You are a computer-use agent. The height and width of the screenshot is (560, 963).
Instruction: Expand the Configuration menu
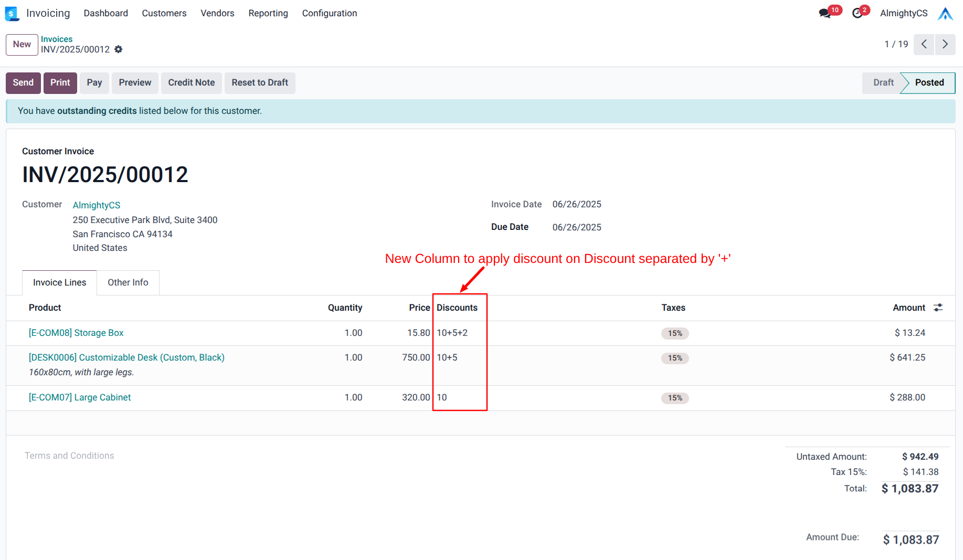tap(329, 13)
